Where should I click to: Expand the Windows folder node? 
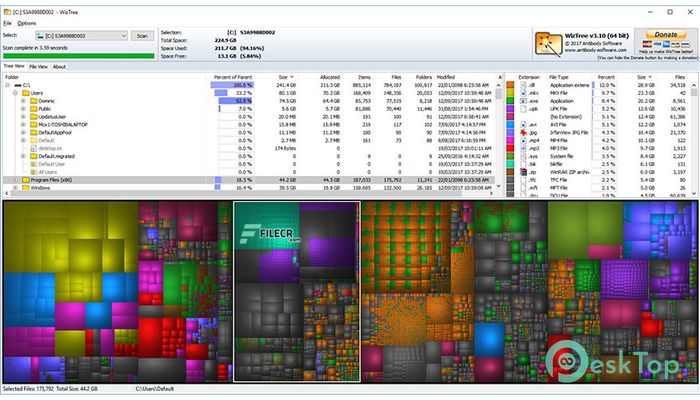(x=15, y=188)
